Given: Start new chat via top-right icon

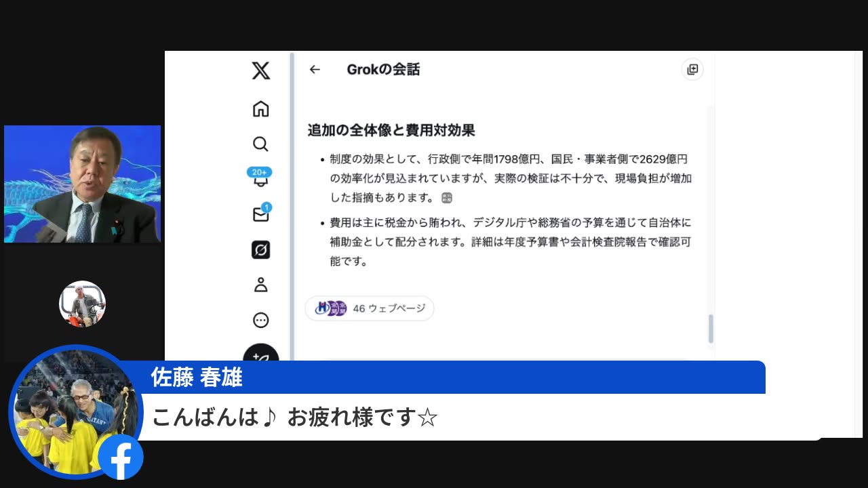Looking at the screenshot, I should [692, 69].
